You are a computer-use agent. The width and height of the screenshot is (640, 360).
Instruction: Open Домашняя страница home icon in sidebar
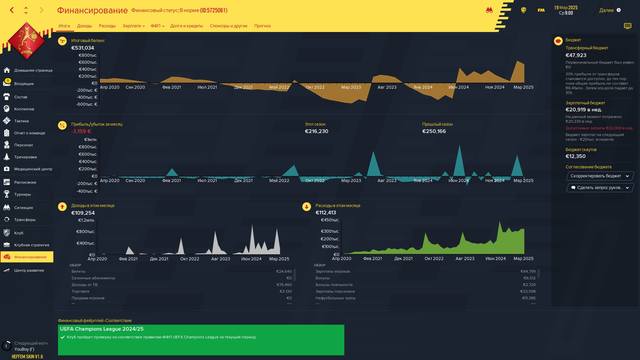click(7, 70)
